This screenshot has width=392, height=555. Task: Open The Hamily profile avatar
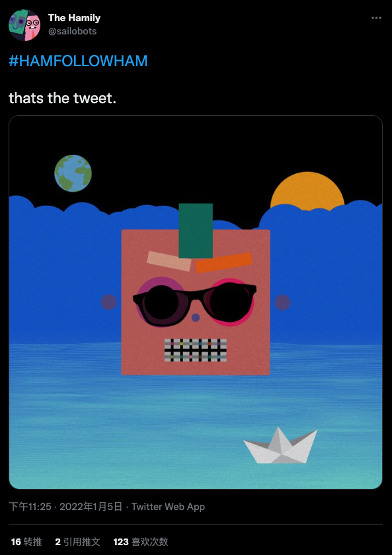(24, 25)
